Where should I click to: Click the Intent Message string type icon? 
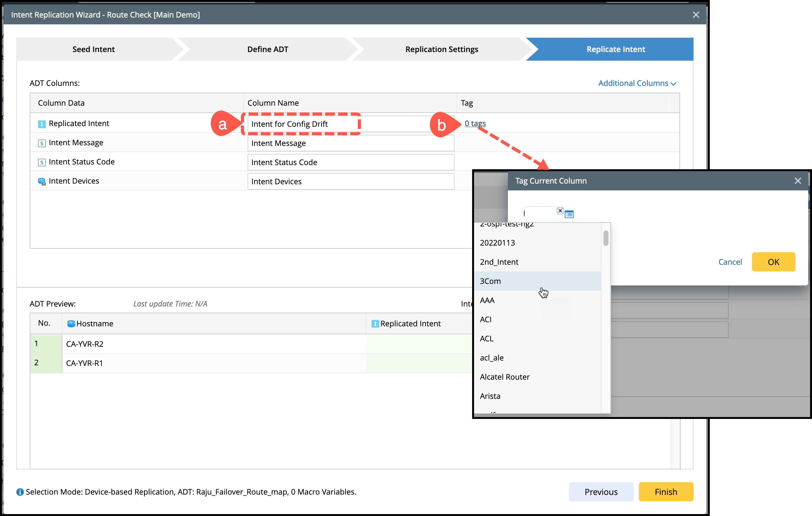42,143
